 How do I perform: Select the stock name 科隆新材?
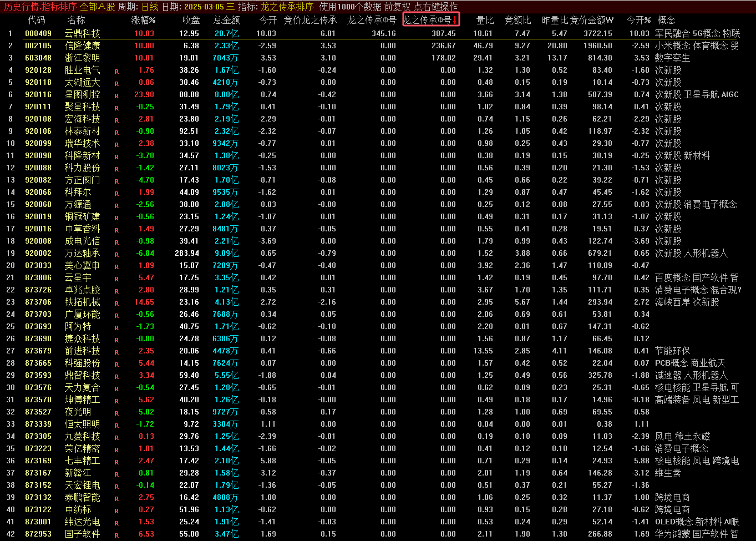click(83, 155)
